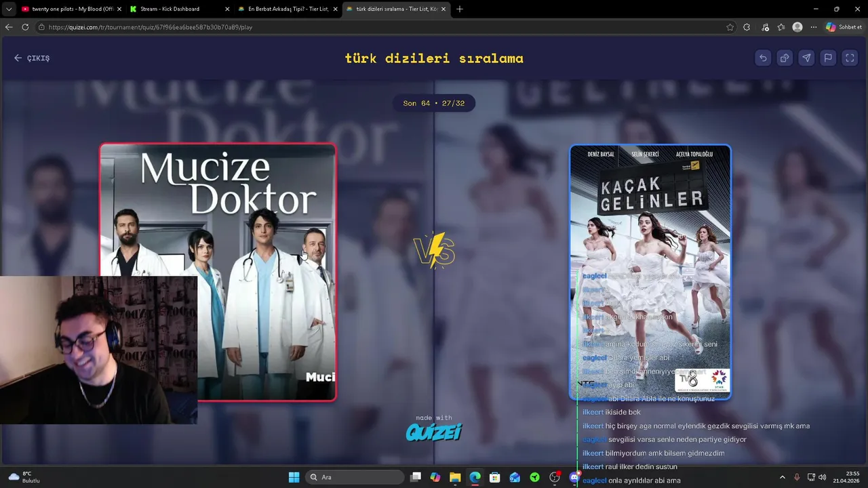Open Task View from the taskbar

point(416,477)
